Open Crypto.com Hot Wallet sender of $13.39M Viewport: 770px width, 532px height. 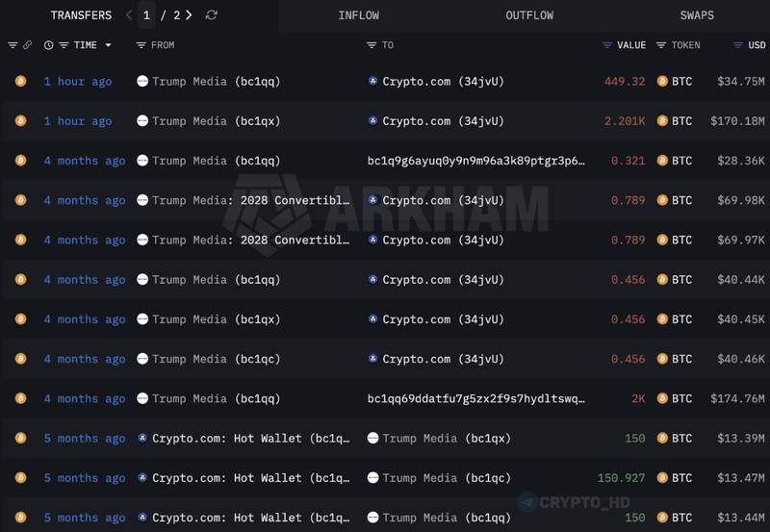(x=251, y=439)
